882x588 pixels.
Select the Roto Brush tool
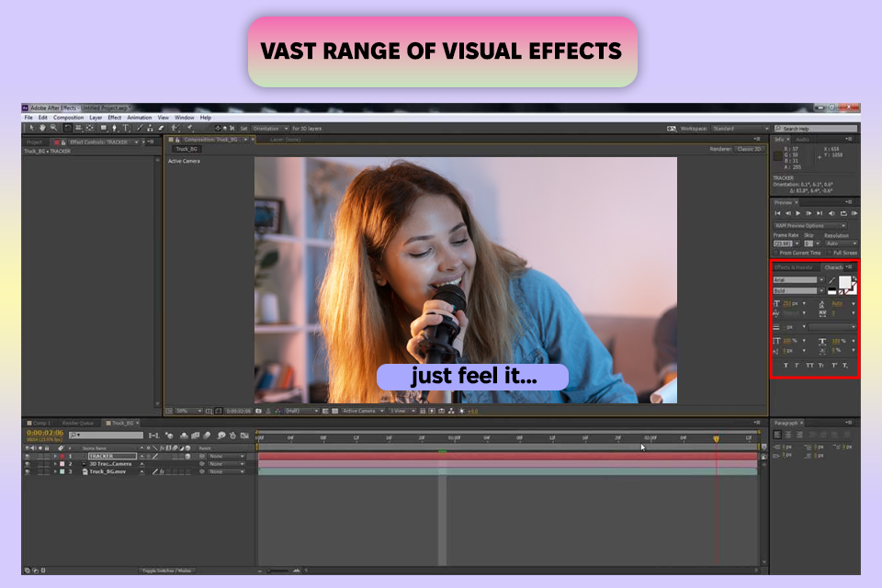(175, 129)
